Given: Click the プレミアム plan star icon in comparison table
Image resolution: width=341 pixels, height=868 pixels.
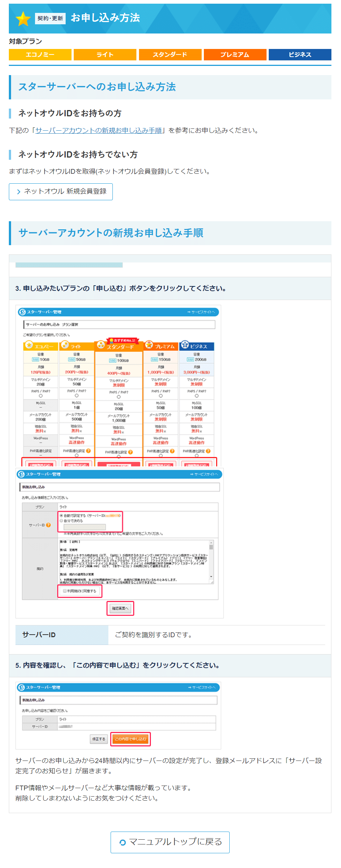Looking at the screenshot, I should click(x=149, y=345).
